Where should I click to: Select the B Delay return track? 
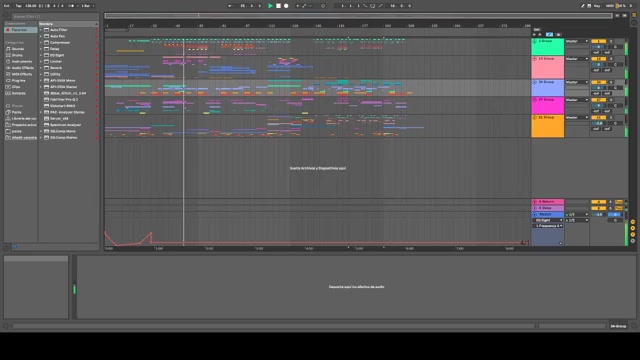547,208
